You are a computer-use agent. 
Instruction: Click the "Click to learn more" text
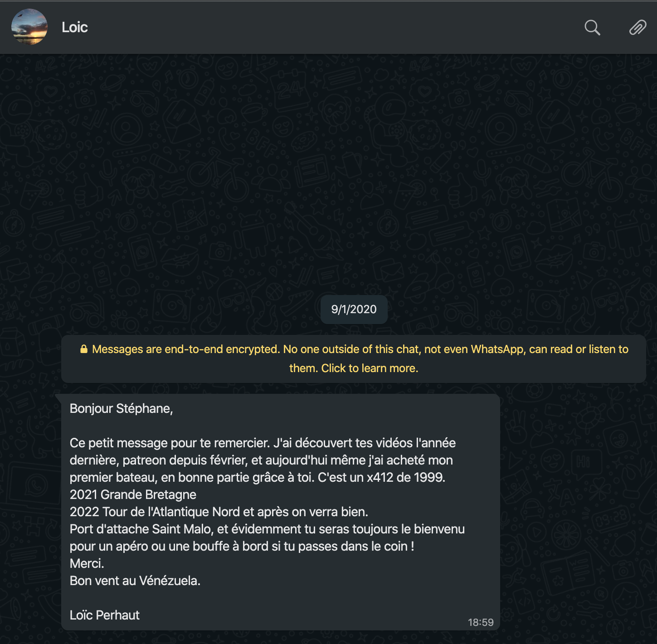(370, 368)
